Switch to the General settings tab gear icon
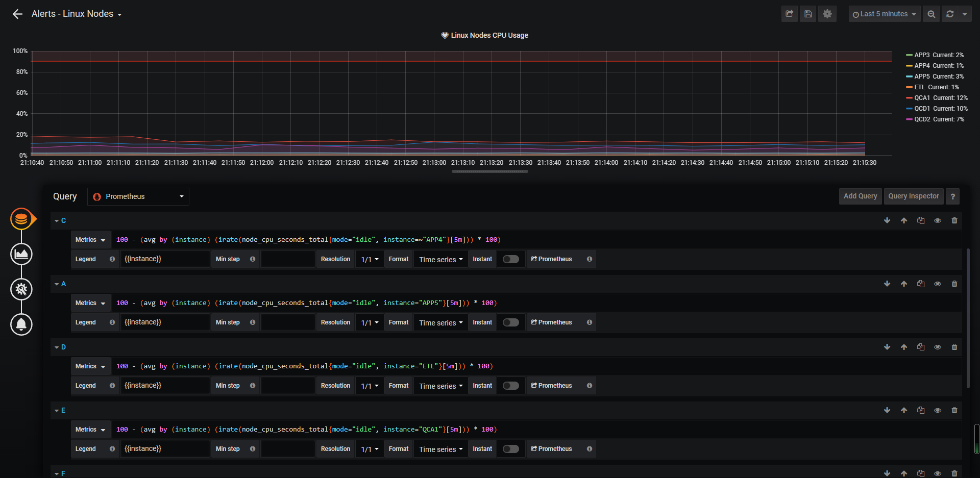The width and height of the screenshot is (980, 478). (x=21, y=289)
